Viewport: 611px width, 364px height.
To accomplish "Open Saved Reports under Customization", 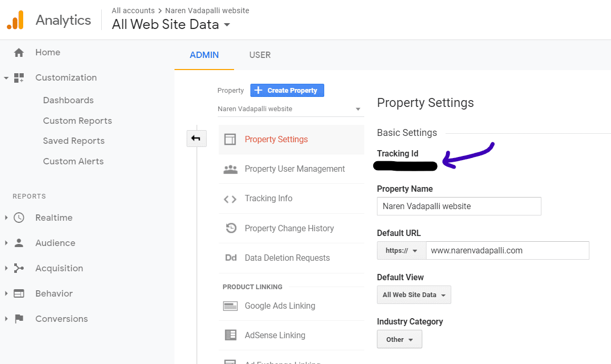I will (x=74, y=141).
